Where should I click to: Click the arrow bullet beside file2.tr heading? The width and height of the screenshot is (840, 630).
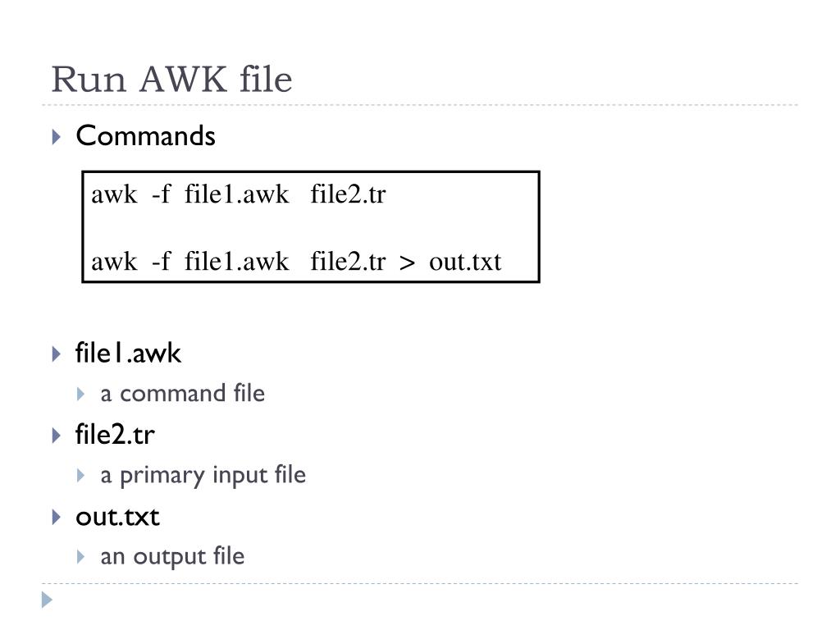coord(57,435)
